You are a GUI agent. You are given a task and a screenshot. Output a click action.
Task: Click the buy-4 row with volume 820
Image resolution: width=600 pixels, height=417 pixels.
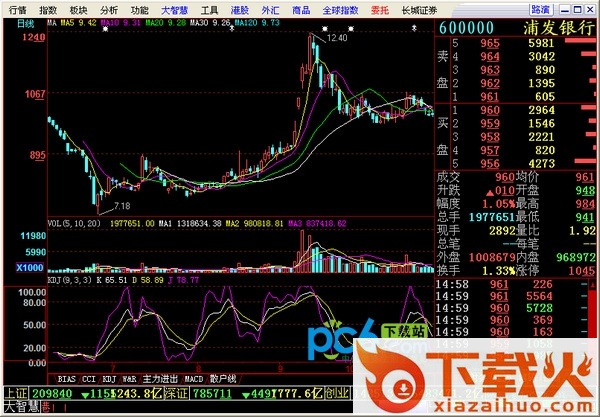coord(523,150)
